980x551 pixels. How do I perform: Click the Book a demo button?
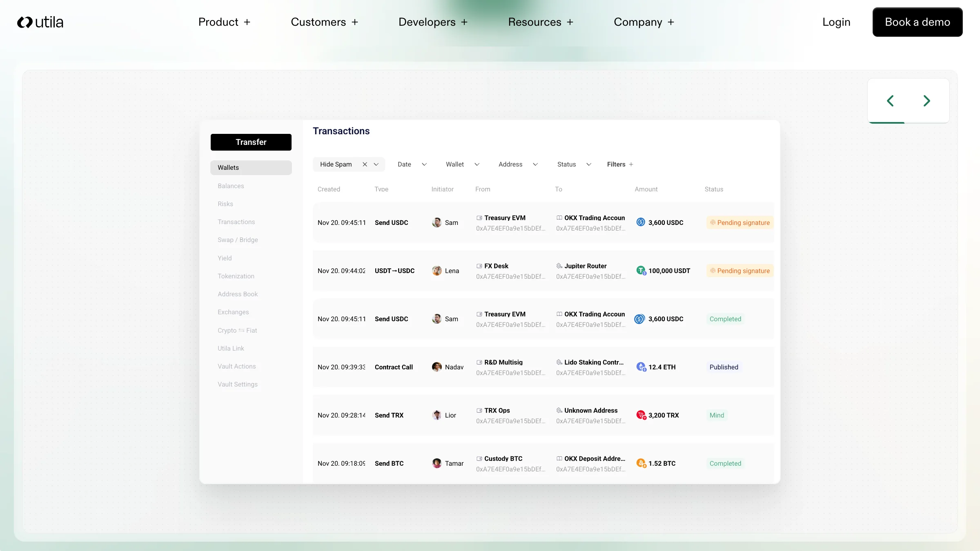pyautogui.click(x=917, y=22)
